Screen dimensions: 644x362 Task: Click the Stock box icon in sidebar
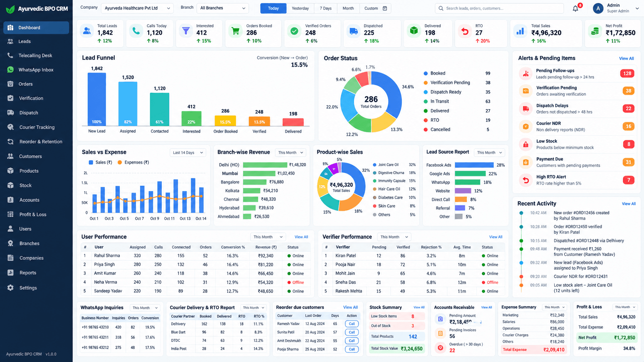(10, 185)
